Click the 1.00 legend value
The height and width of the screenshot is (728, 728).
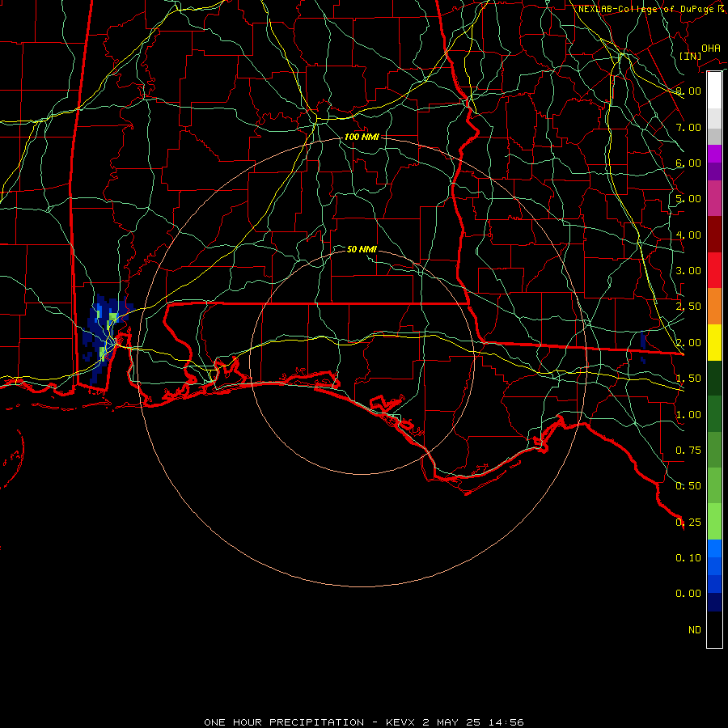tap(688, 415)
